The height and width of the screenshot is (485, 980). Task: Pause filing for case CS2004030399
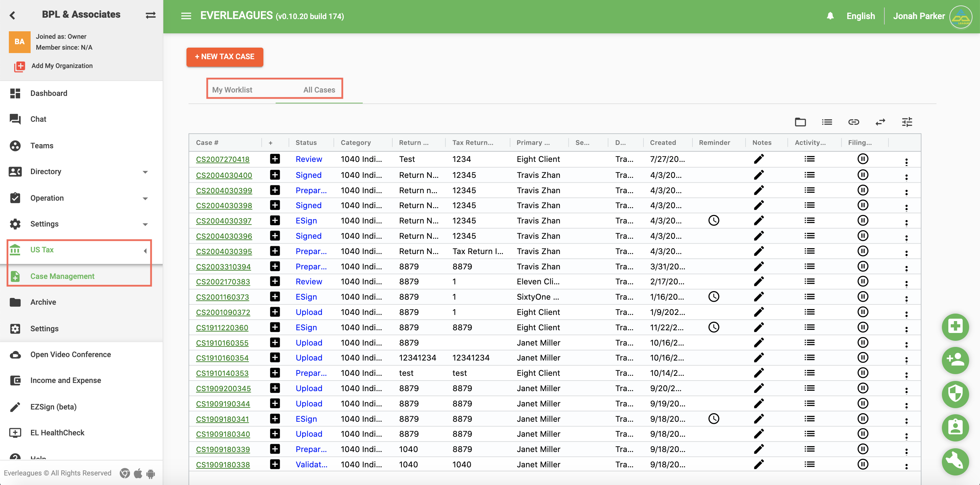(x=863, y=190)
